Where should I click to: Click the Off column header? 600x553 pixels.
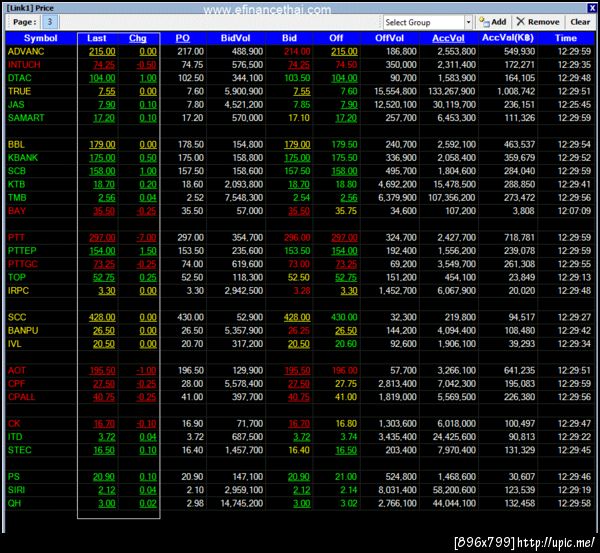point(336,38)
